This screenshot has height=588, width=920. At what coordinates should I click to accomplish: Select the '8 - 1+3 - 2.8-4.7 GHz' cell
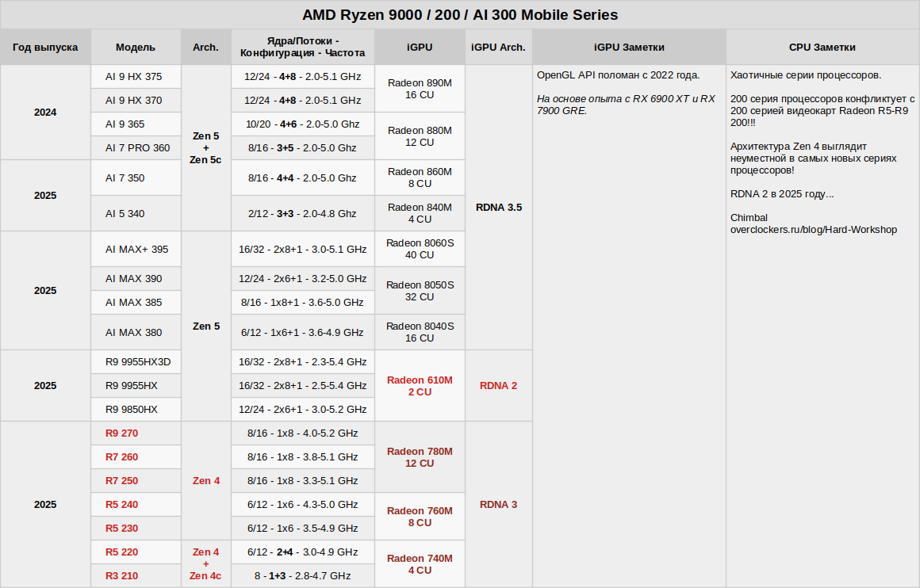(x=303, y=575)
